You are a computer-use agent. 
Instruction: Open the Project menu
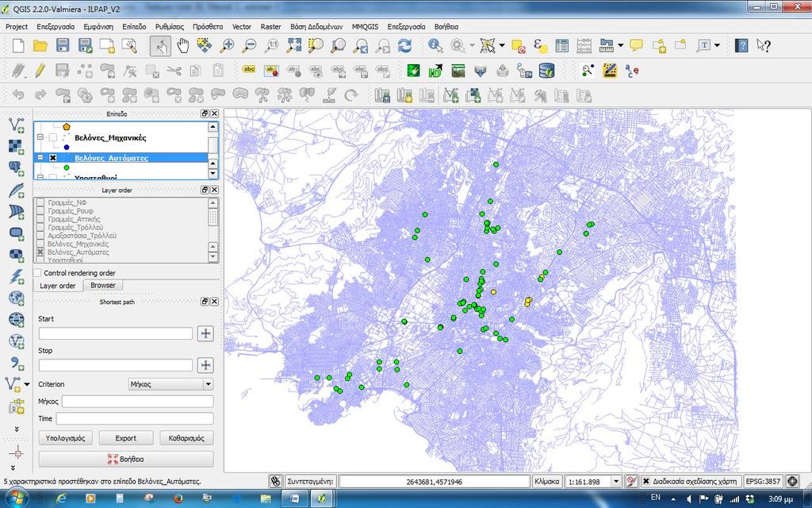pyautogui.click(x=17, y=26)
